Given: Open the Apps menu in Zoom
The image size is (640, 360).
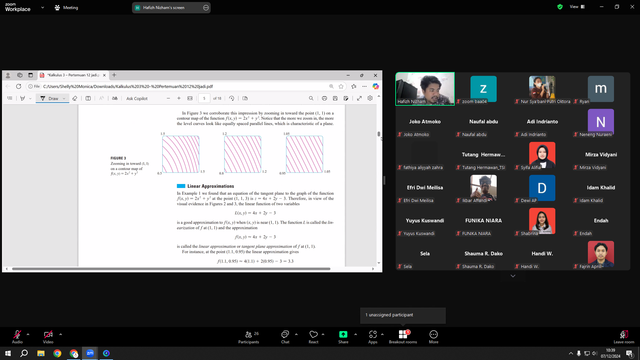Looking at the screenshot, I should point(373,336).
